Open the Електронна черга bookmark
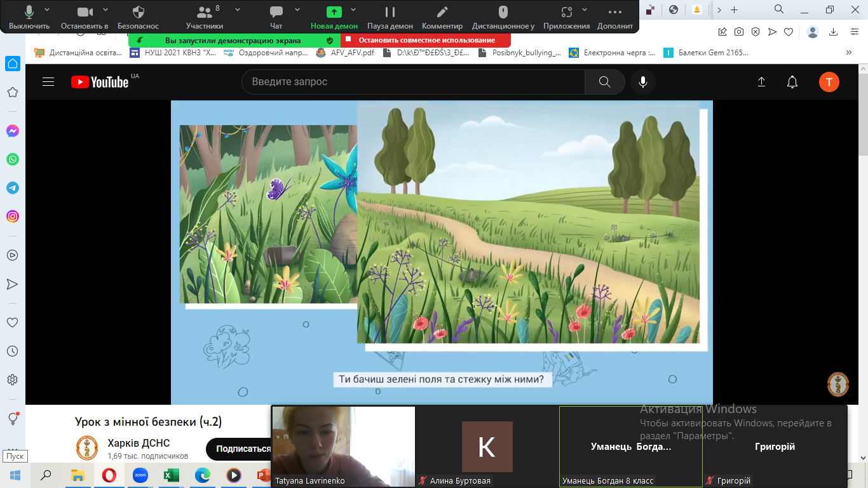 (x=613, y=53)
